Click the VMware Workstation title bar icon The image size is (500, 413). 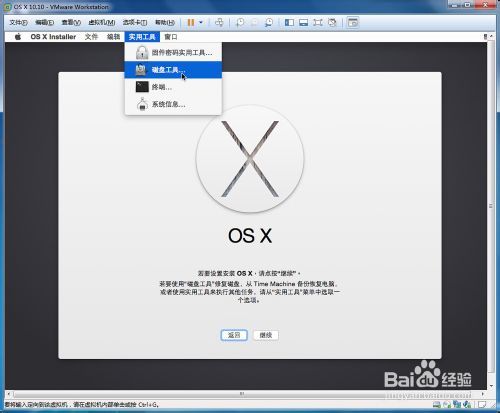7,6
